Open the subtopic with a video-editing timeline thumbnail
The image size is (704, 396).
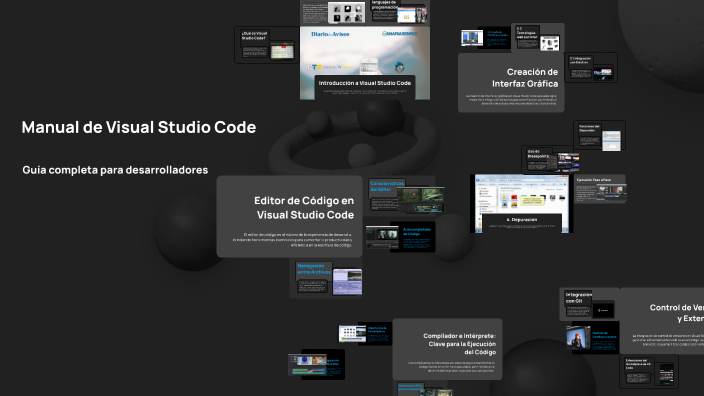316,365
